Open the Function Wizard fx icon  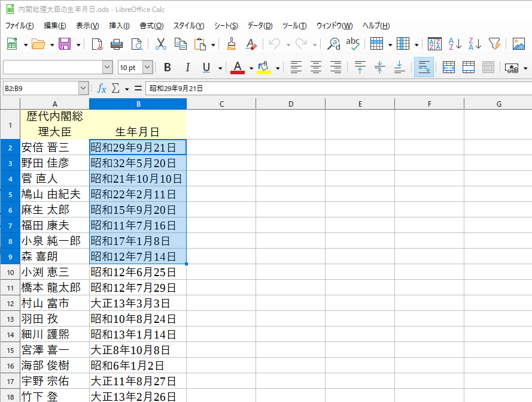click(102, 89)
